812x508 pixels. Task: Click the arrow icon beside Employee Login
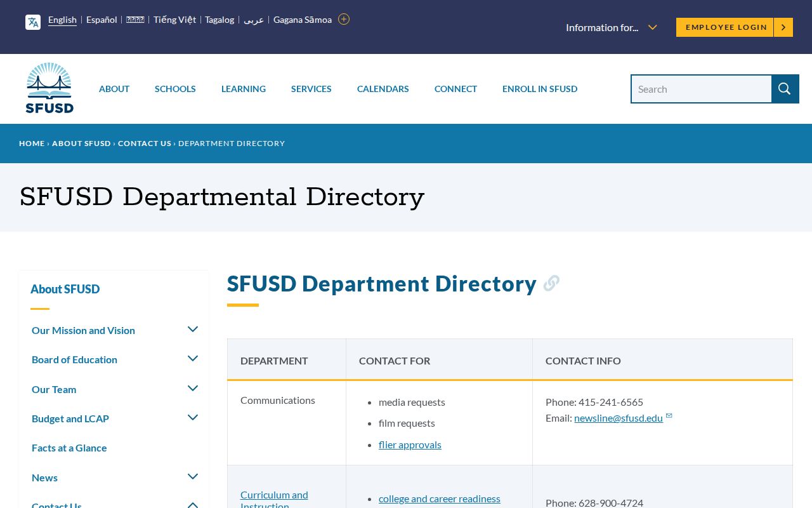click(x=783, y=27)
